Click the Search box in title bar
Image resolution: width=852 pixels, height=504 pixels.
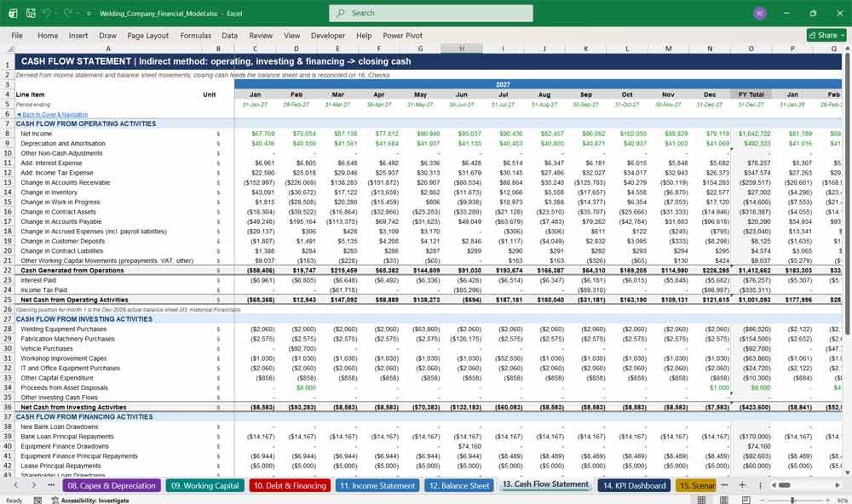pyautogui.click(x=431, y=13)
